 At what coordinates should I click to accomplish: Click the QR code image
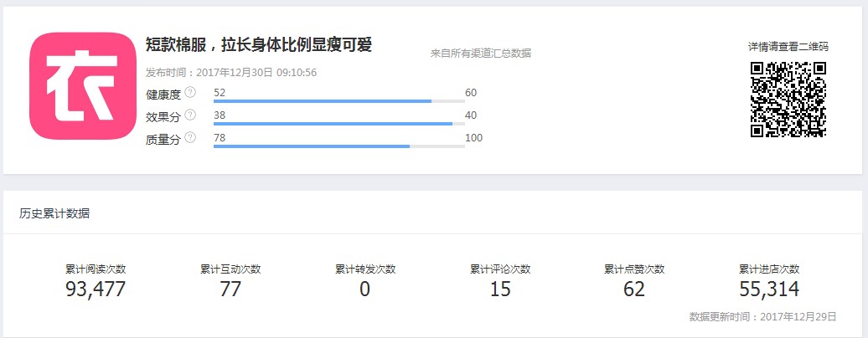pos(788,100)
